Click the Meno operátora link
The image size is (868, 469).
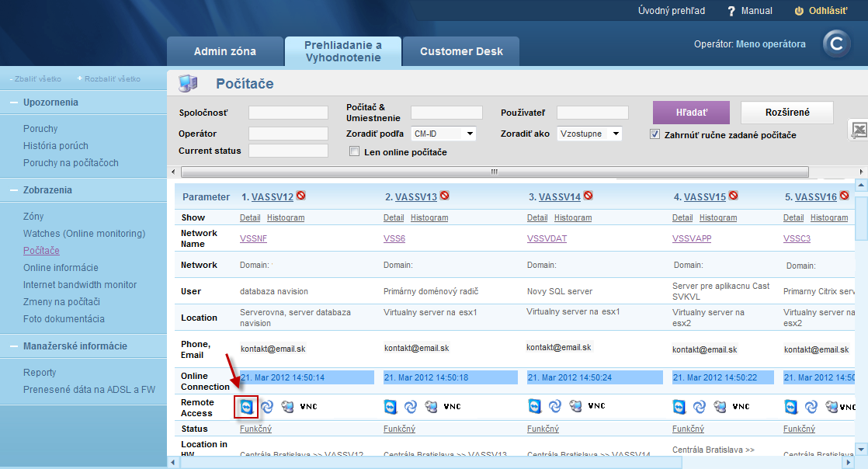pos(771,43)
